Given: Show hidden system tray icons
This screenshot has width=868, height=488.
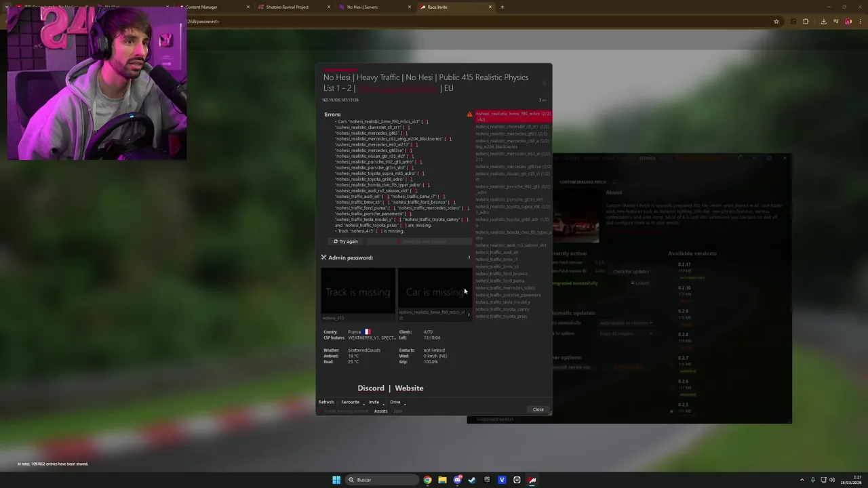Looking at the screenshot, I should click(x=802, y=480).
